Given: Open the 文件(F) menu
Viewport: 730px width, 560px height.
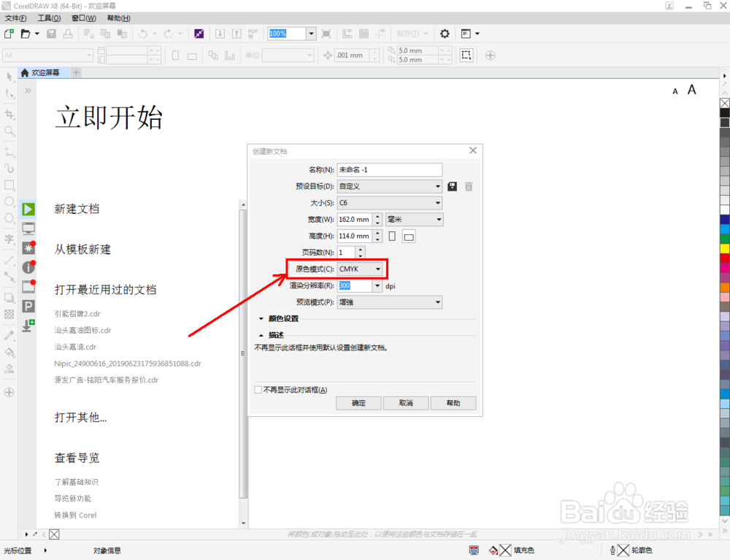Looking at the screenshot, I should coord(16,18).
